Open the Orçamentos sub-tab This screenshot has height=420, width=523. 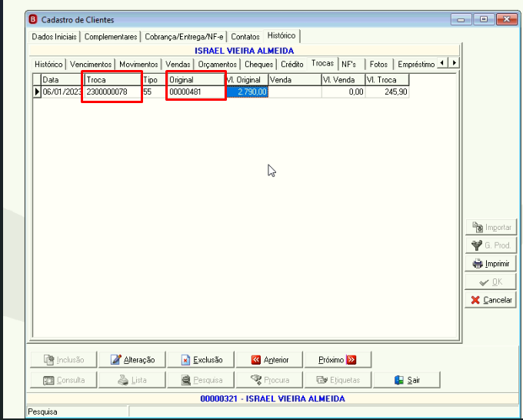217,64
